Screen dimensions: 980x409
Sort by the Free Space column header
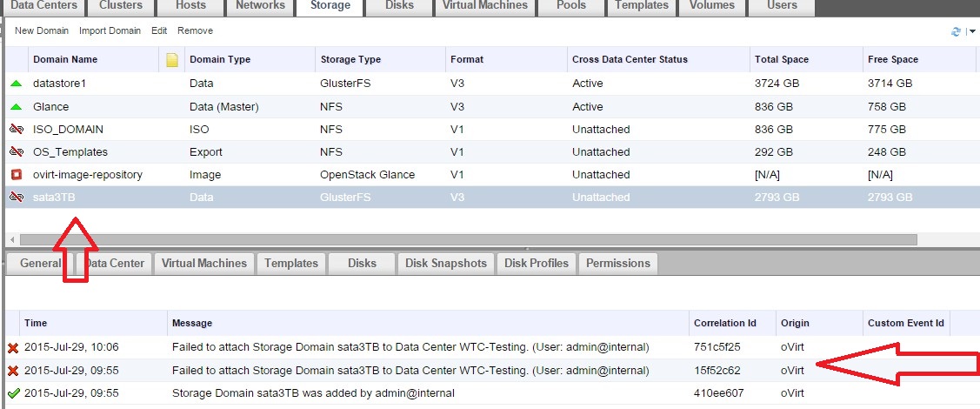click(893, 60)
